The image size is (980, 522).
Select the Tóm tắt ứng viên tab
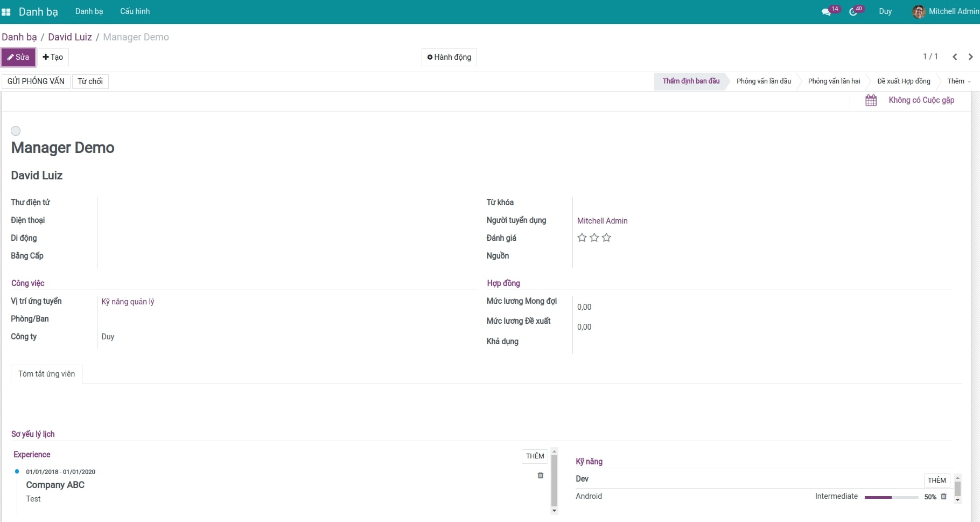pyautogui.click(x=46, y=374)
